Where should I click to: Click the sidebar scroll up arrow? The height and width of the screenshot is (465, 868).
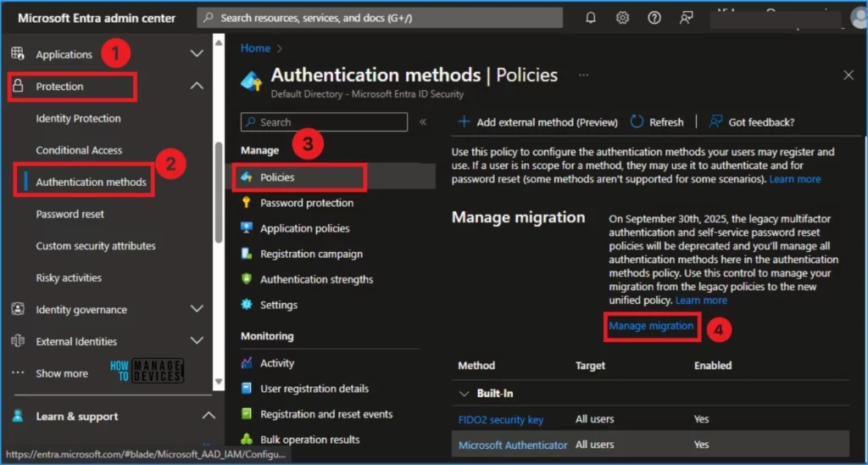(218, 42)
